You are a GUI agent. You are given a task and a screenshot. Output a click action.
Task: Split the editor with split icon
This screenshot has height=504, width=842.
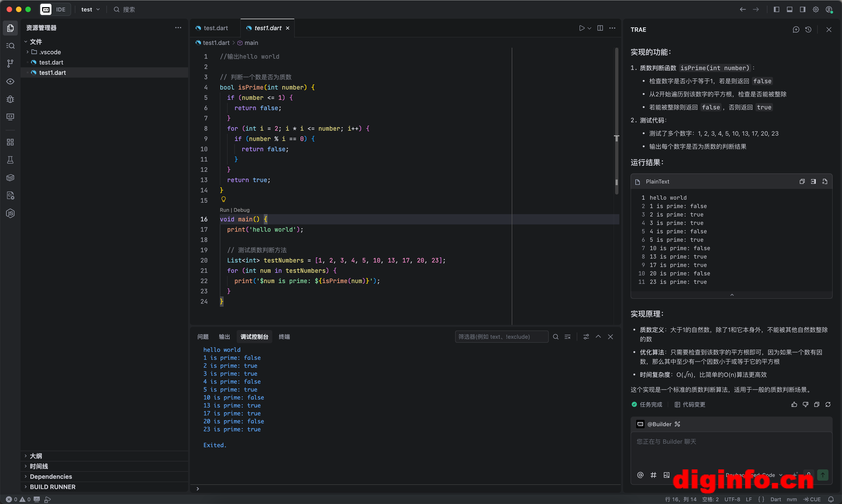coord(600,28)
